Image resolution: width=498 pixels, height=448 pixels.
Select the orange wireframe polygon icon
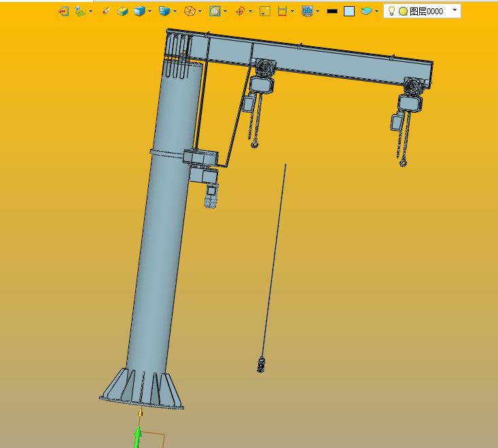[190, 12]
